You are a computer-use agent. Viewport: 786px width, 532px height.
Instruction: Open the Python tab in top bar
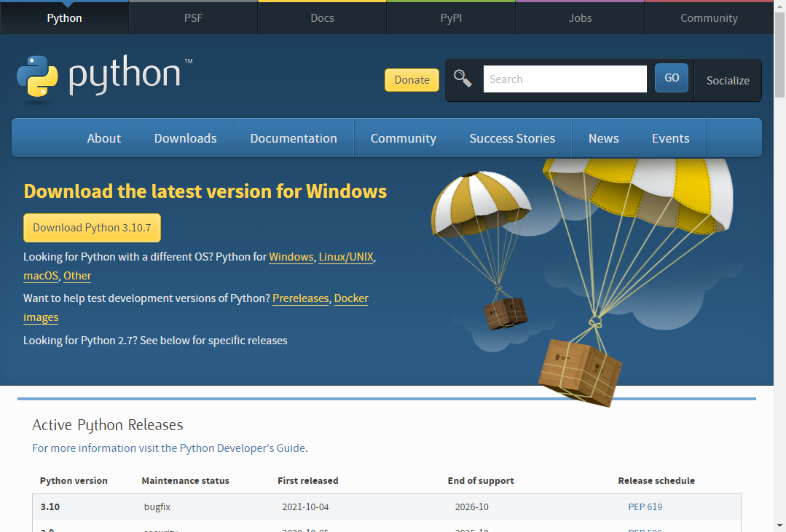click(64, 18)
